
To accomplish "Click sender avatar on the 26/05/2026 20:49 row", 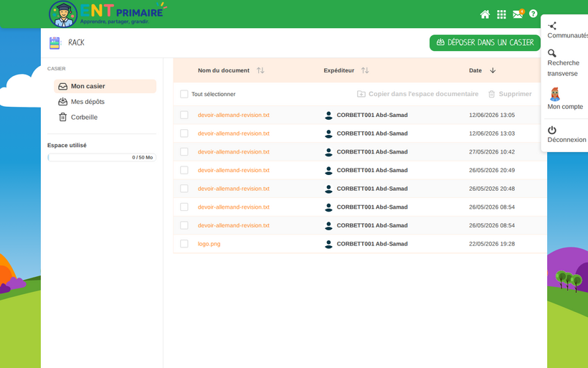I will tap(328, 170).
